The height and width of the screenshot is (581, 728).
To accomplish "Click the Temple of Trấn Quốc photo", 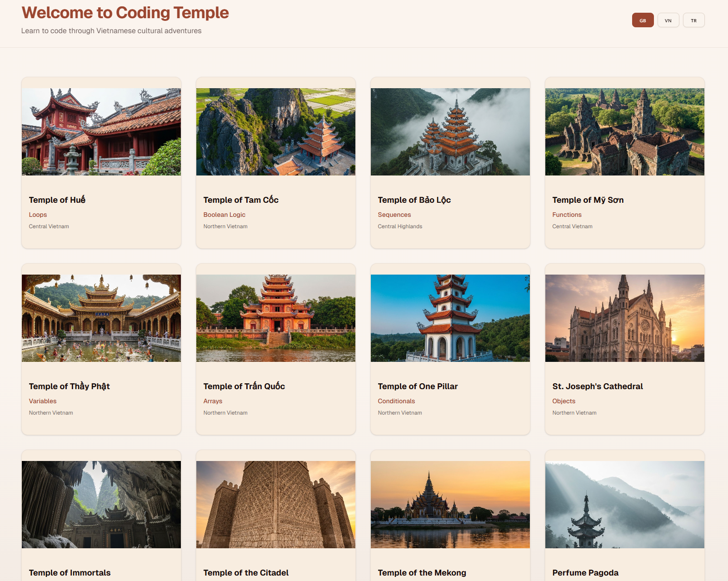I will tap(276, 318).
